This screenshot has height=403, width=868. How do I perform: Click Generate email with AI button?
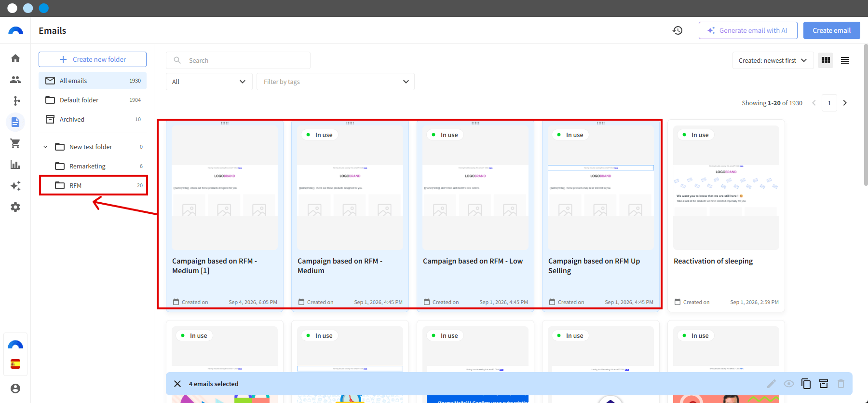(x=748, y=30)
